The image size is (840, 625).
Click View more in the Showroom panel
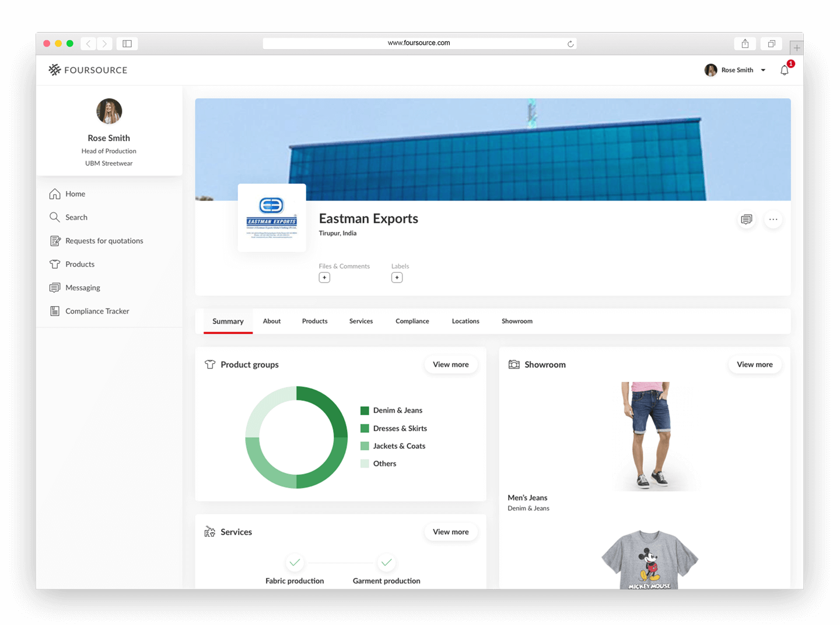755,364
